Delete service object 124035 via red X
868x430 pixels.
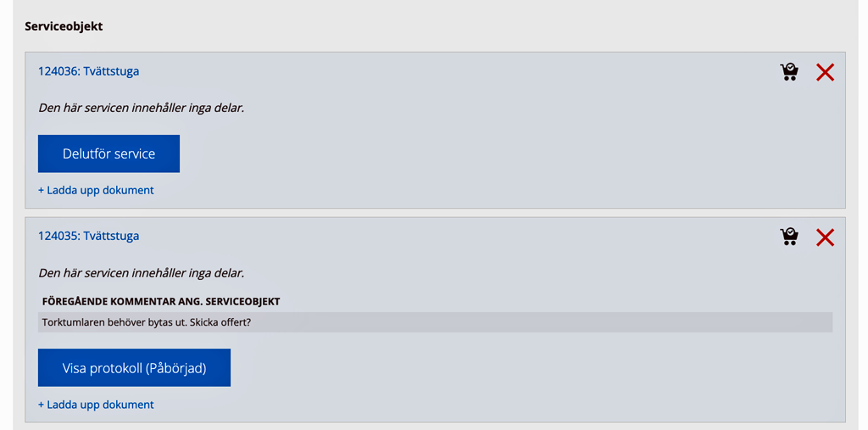(825, 237)
